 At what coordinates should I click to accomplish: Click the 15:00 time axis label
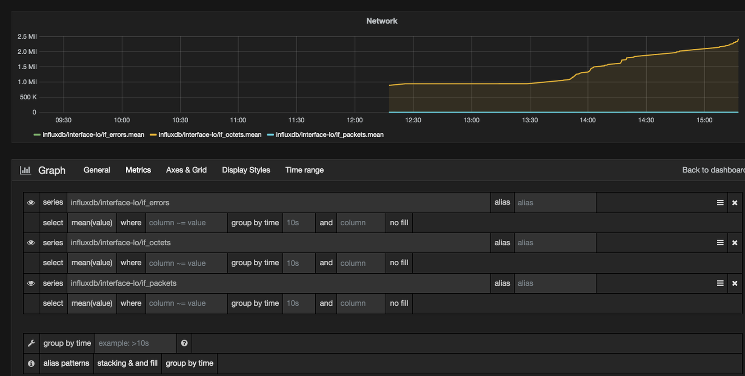click(705, 120)
